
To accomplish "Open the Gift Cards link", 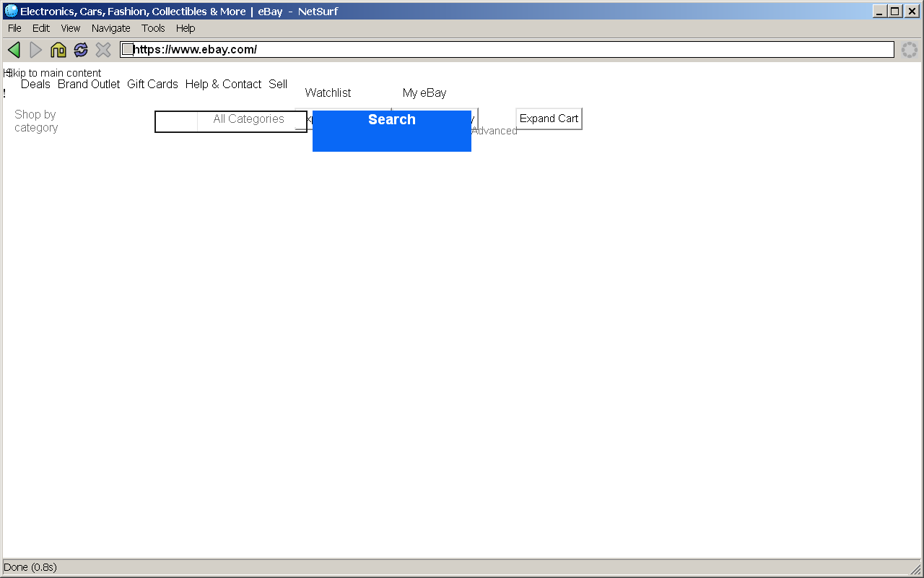I will 152,85.
